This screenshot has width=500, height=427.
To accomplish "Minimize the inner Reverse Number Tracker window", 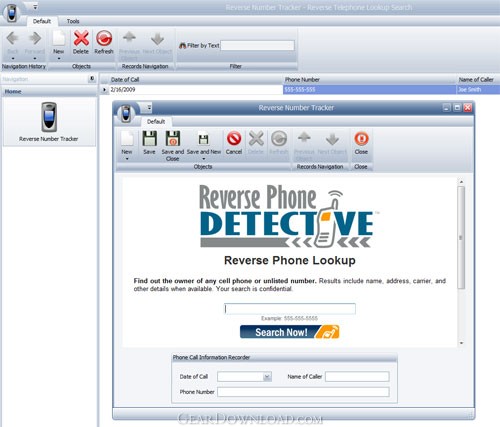I will (447, 107).
